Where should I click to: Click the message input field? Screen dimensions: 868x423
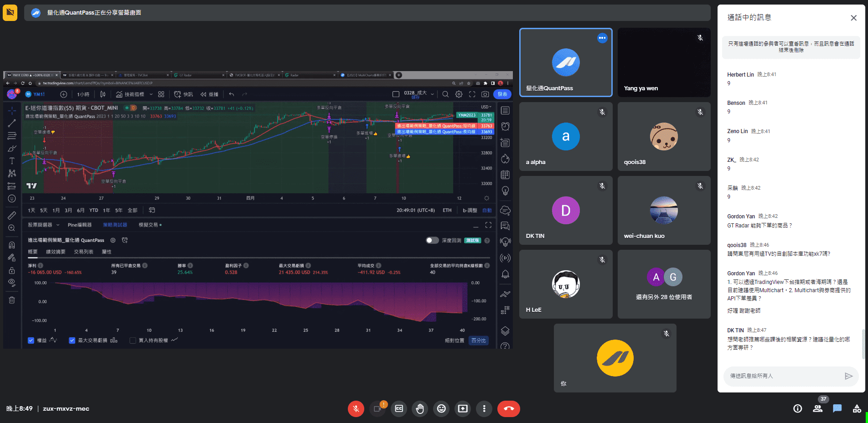point(783,376)
